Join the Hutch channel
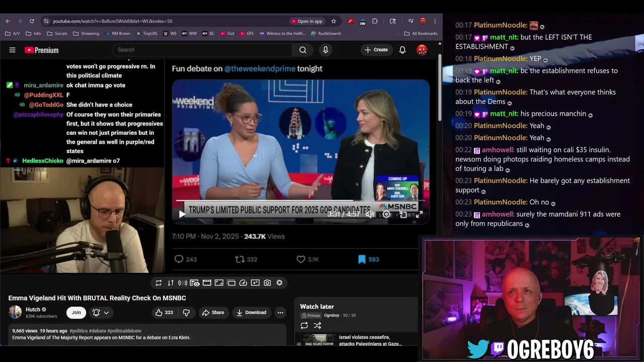Image resolution: width=644 pixels, height=362 pixels. (76, 312)
